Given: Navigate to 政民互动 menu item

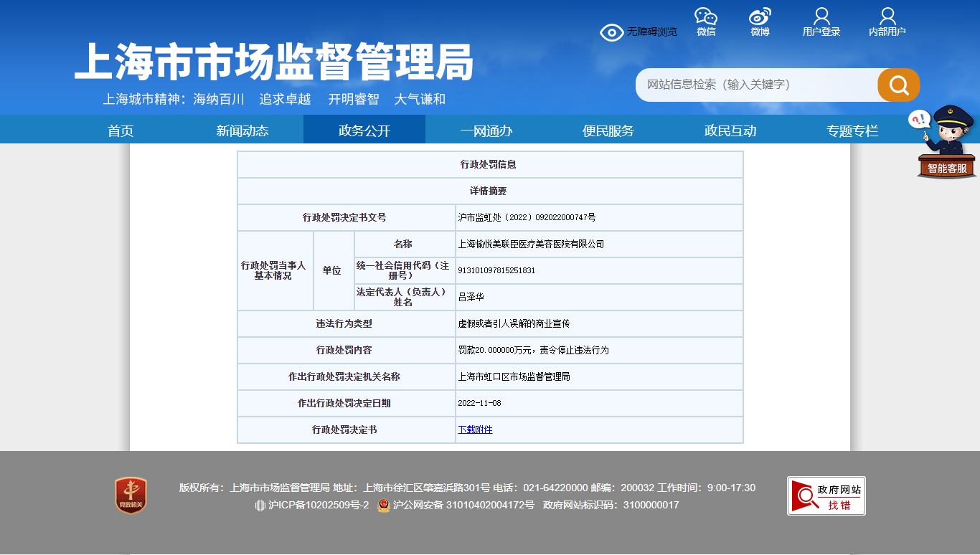Looking at the screenshot, I should 730,131.
